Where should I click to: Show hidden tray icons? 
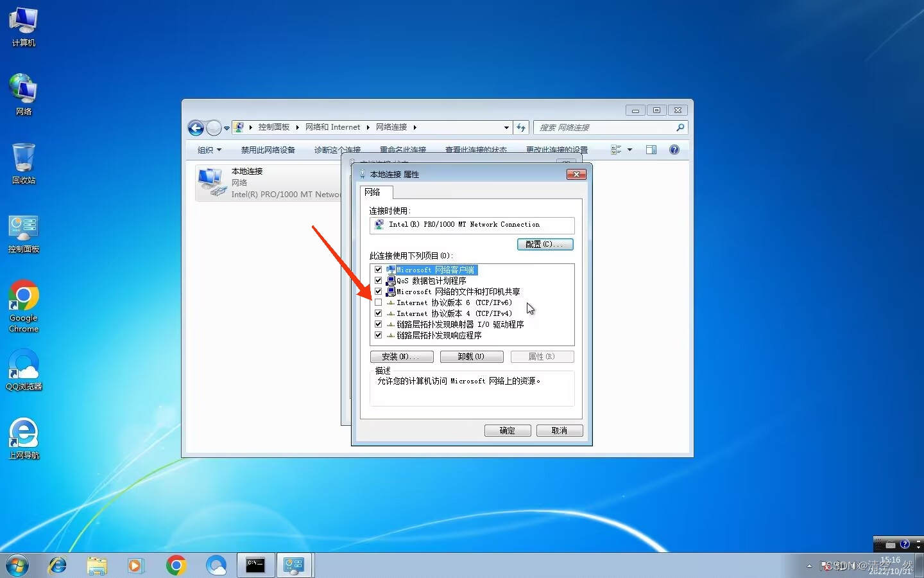pos(809,566)
